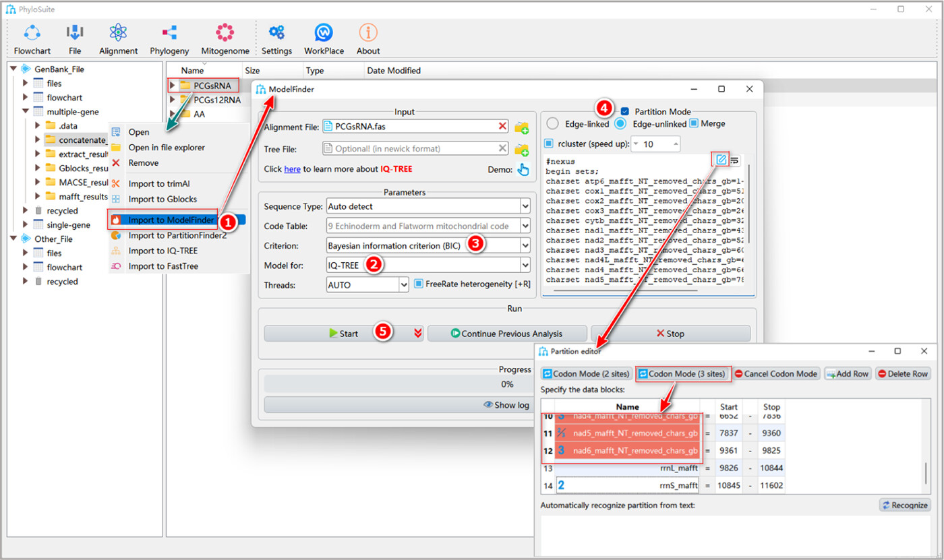Screen dimensions: 944x560
Task: Collapse the Other_File tree node
Action: pyautogui.click(x=13, y=239)
